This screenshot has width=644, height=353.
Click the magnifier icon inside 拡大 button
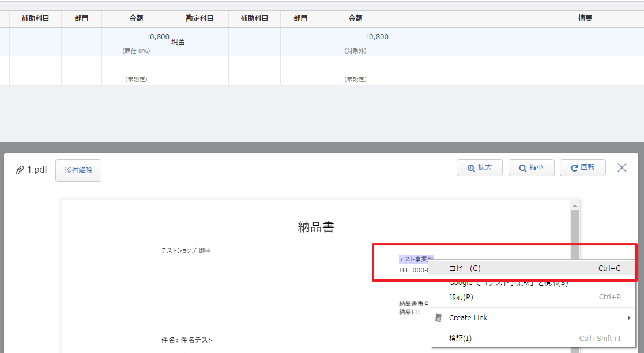point(471,168)
